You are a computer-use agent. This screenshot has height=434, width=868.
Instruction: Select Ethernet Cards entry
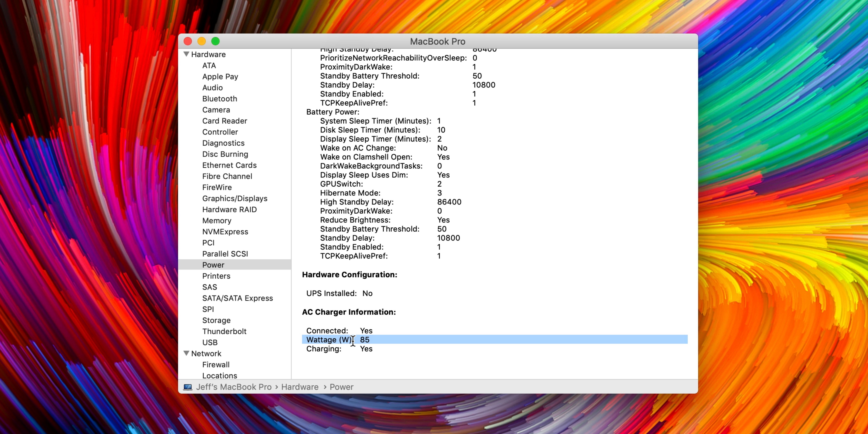[229, 165]
